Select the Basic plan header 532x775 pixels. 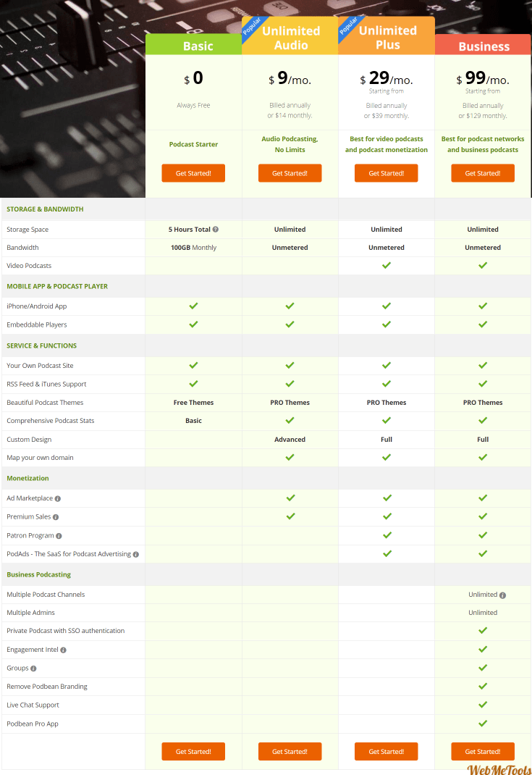[194, 44]
